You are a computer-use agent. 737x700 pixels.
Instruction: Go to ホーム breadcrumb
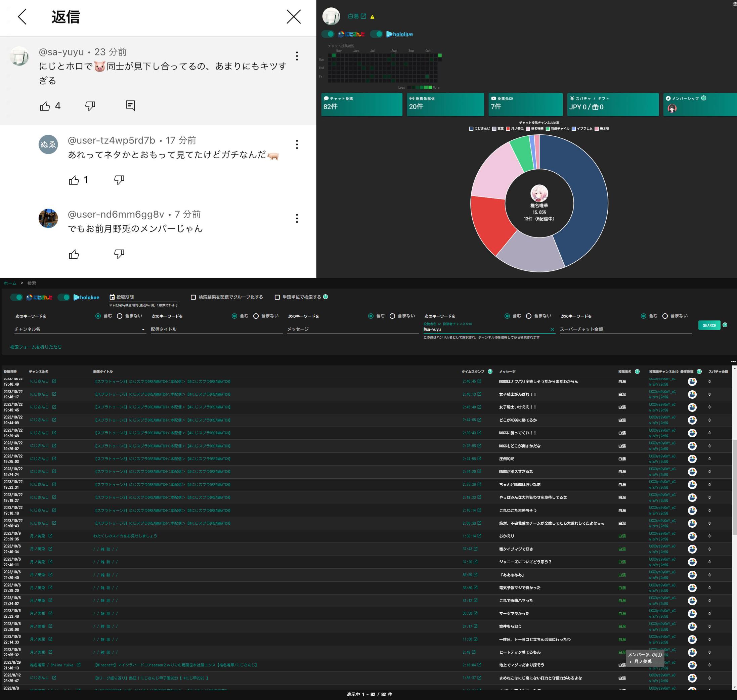click(10, 283)
